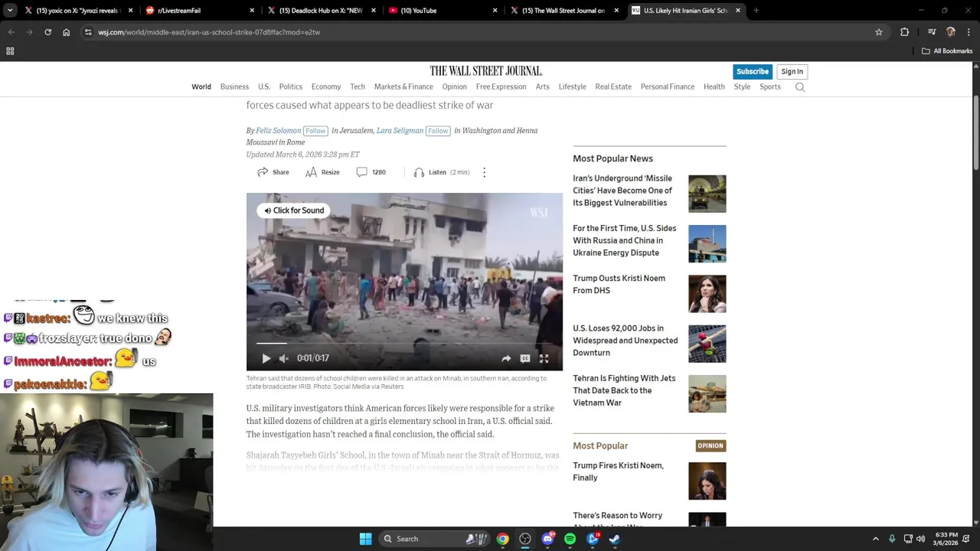The height and width of the screenshot is (551, 980).
Task: Open the apps grid in bookmarks bar
Action: 10,51
